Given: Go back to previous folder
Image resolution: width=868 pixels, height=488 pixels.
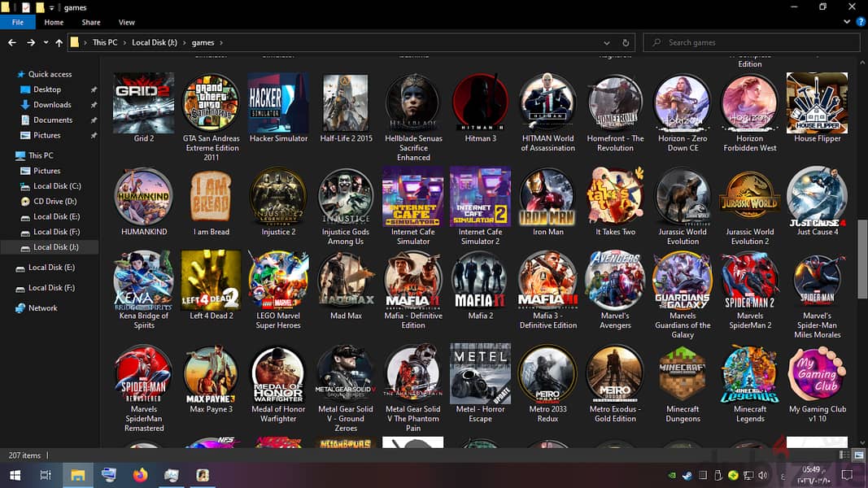Looking at the screenshot, I should pos(12,42).
